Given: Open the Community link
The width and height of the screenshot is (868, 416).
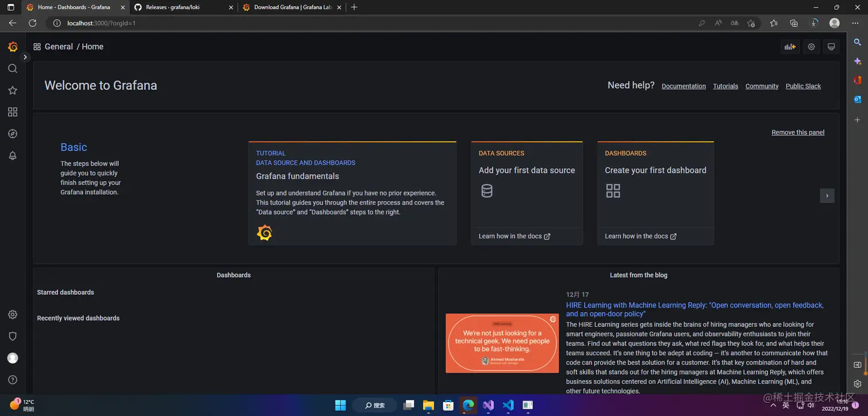Looking at the screenshot, I should point(762,86).
